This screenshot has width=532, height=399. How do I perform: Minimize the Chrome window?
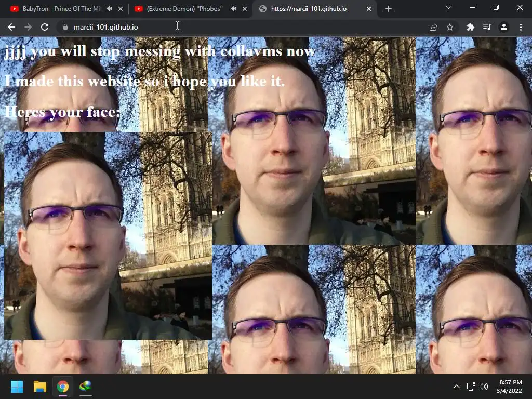tap(472, 7)
